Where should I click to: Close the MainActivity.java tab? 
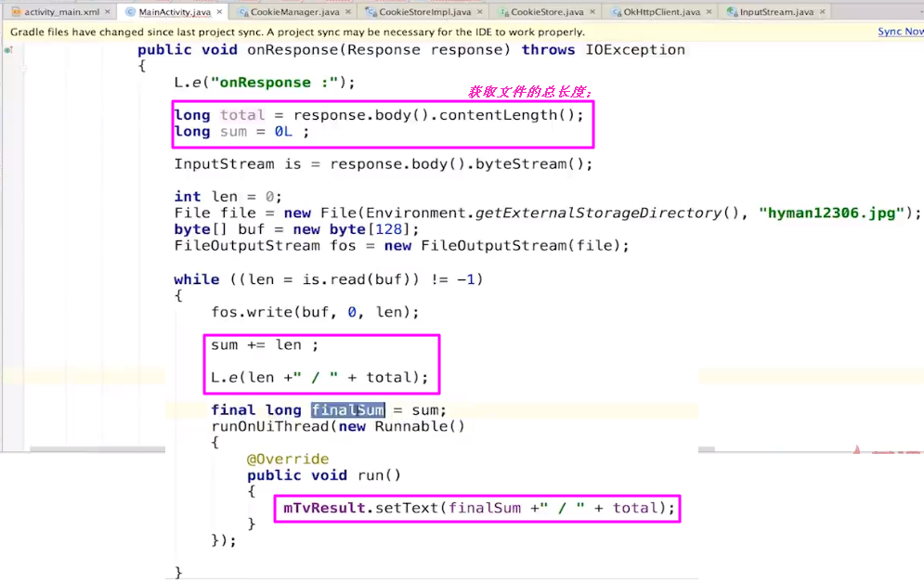pos(220,12)
